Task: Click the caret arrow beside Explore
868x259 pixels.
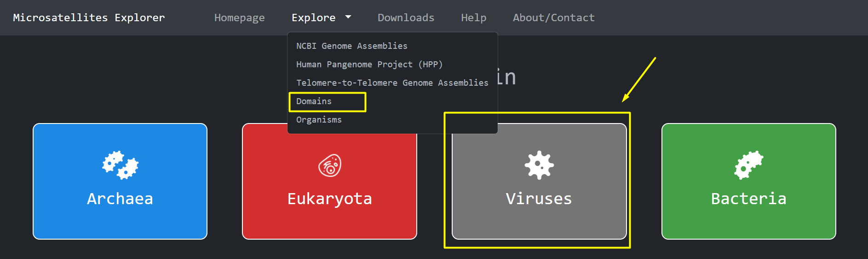Action: click(x=348, y=17)
